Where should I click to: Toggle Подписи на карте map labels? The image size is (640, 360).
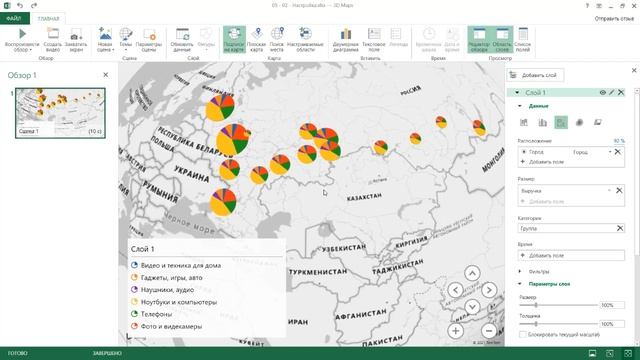pyautogui.click(x=234, y=40)
